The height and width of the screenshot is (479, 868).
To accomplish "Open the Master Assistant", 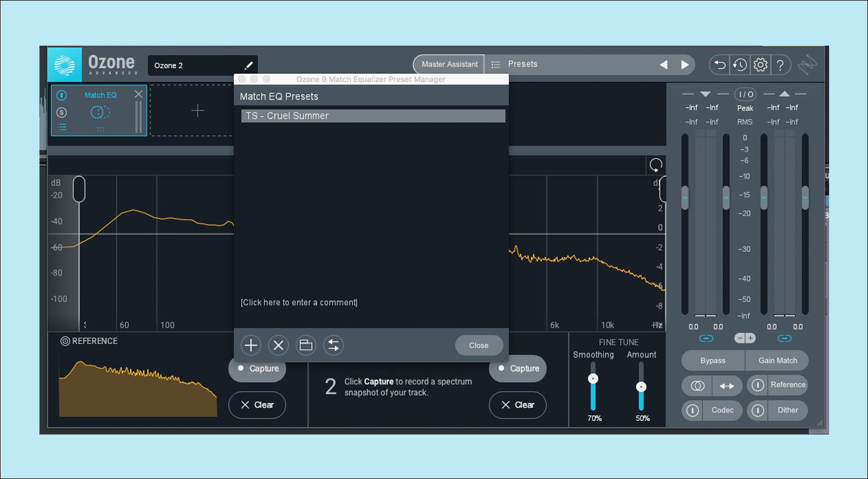I will (x=449, y=64).
